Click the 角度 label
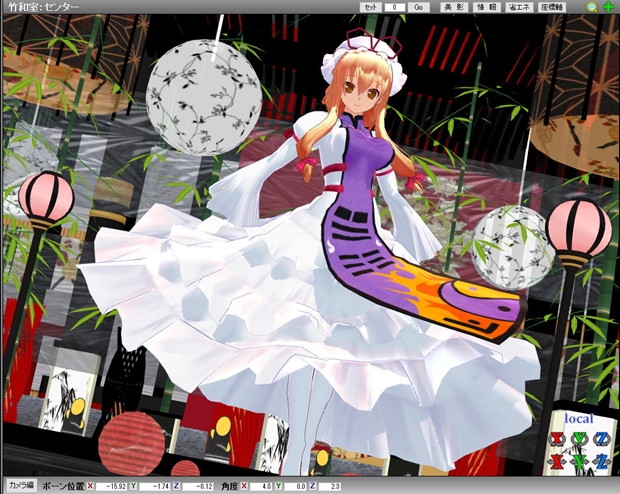 click(229, 486)
